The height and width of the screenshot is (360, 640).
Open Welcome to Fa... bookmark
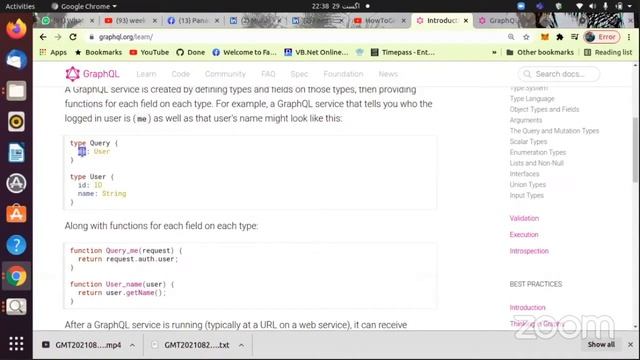(x=244, y=52)
